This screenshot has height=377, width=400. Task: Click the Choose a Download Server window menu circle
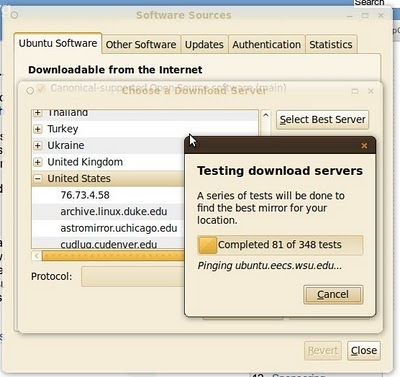30,91
